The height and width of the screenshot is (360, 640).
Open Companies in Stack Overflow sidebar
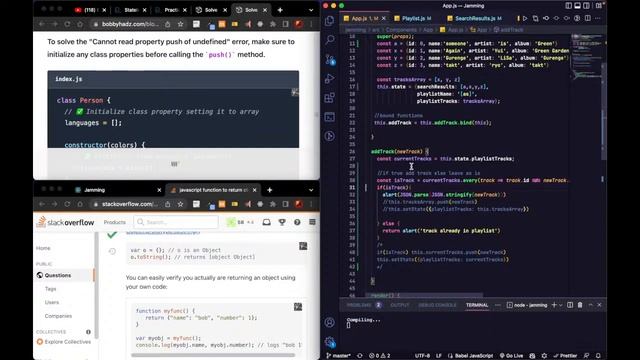coord(58,316)
